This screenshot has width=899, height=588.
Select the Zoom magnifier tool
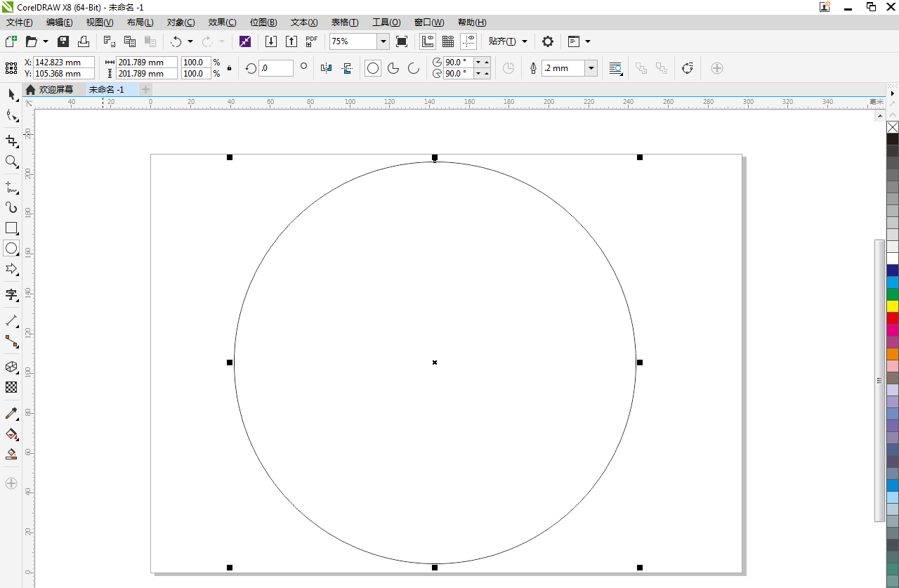pyautogui.click(x=11, y=162)
